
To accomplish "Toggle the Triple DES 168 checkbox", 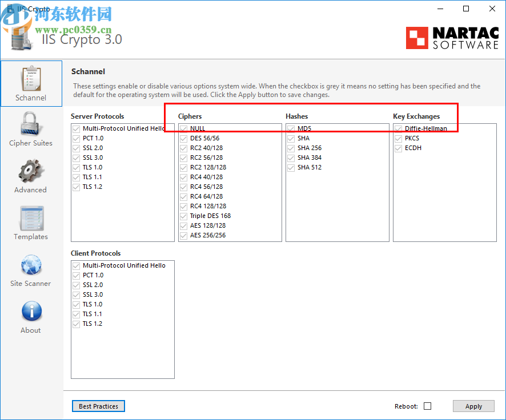I will 184,216.
